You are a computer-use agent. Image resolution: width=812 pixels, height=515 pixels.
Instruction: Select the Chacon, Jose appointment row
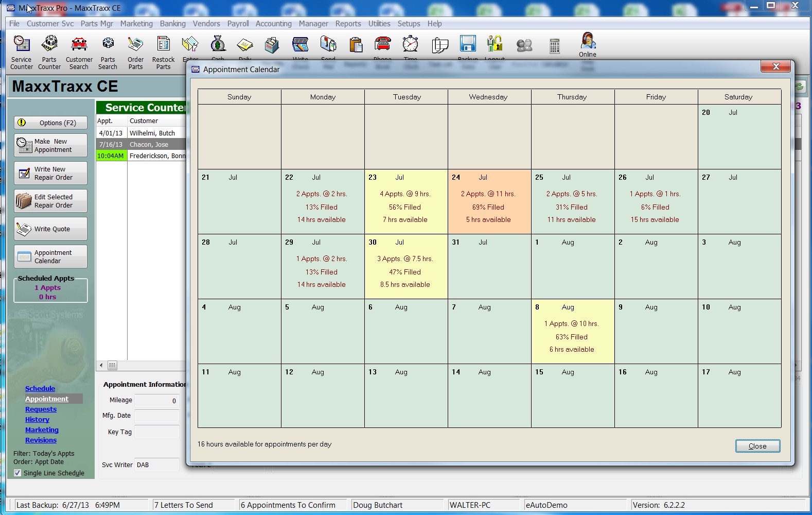pos(141,144)
